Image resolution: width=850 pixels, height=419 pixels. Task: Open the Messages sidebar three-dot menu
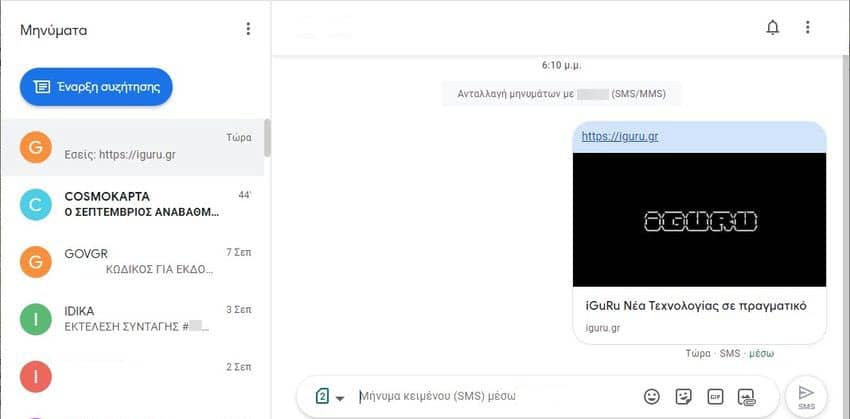tap(248, 29)
